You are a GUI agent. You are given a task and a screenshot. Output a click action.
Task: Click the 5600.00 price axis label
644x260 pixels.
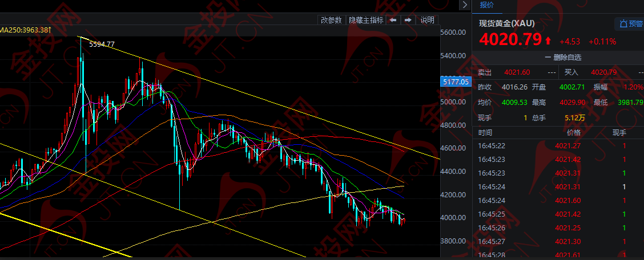[453, 32]
